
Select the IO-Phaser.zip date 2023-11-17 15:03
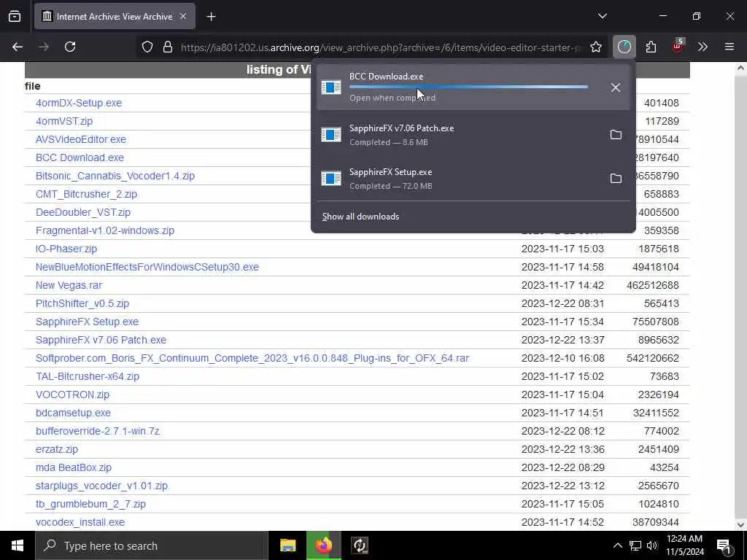[x=562, y=249]
